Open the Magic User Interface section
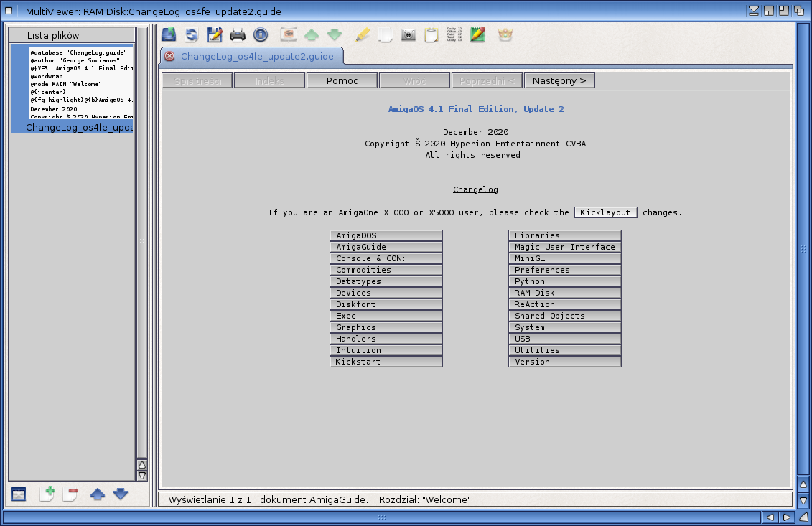 (564, 247)
